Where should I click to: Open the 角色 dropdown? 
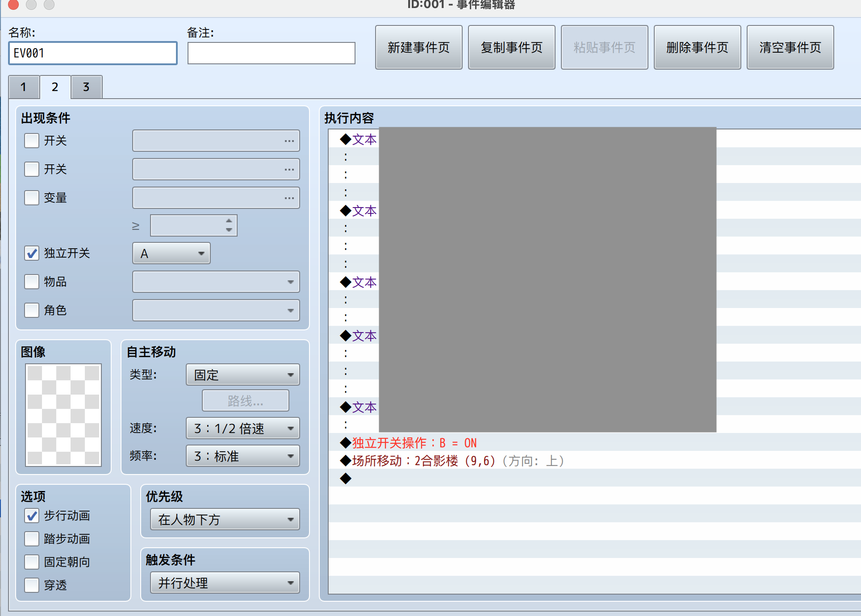(x=216, y=311)
